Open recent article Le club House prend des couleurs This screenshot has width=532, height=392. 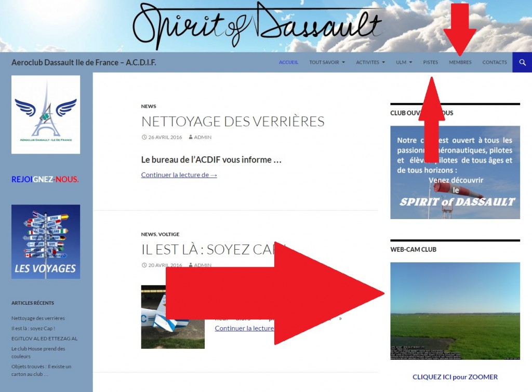[x=38, y=353]
